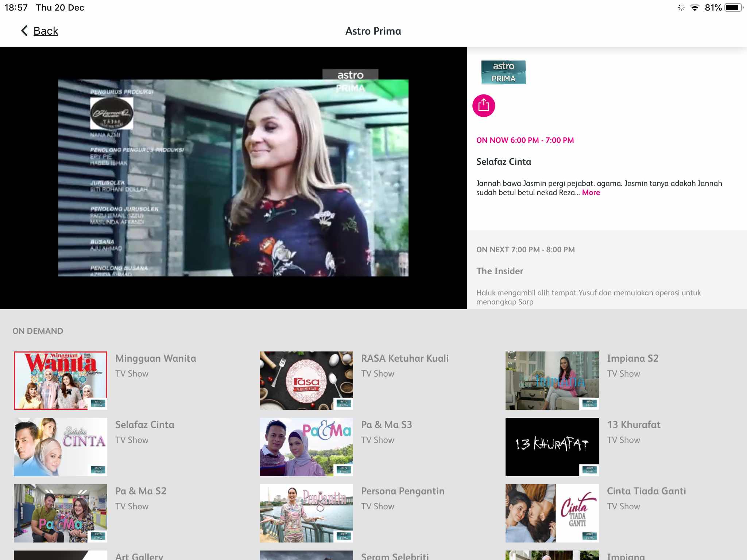Open RASA Ketuhar Kuali thumbnail
Image resolution: width=747 pixels, height=560 pixels.
point(306,381)
